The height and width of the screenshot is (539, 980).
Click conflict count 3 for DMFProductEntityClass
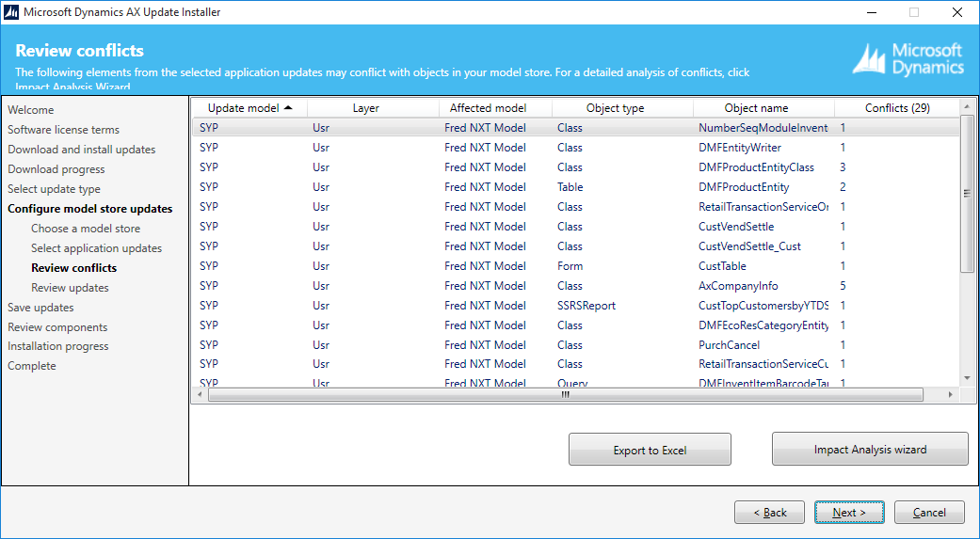click(843, 167)
